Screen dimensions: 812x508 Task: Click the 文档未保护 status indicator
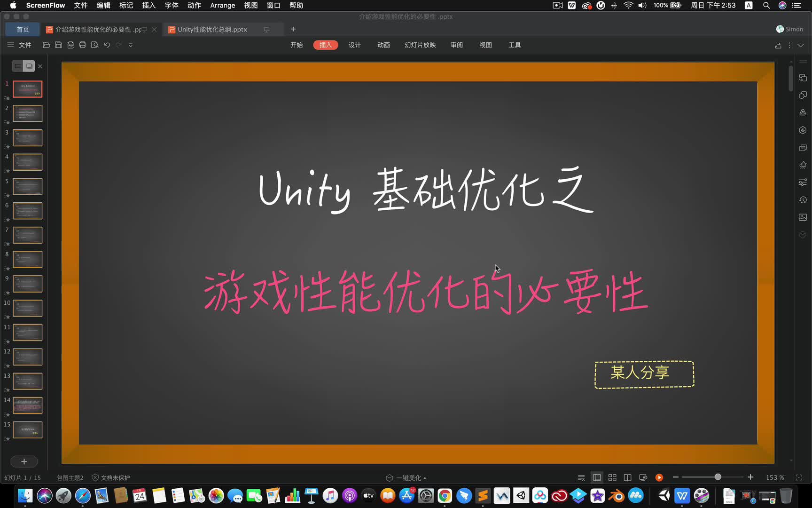pos(111,477)
